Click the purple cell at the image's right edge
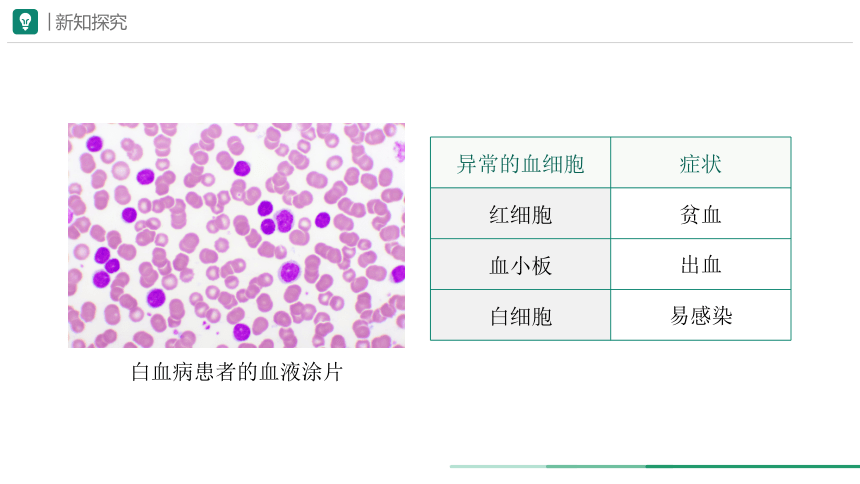The height and width of the screenshot is (484, 860). coord(399,273)
